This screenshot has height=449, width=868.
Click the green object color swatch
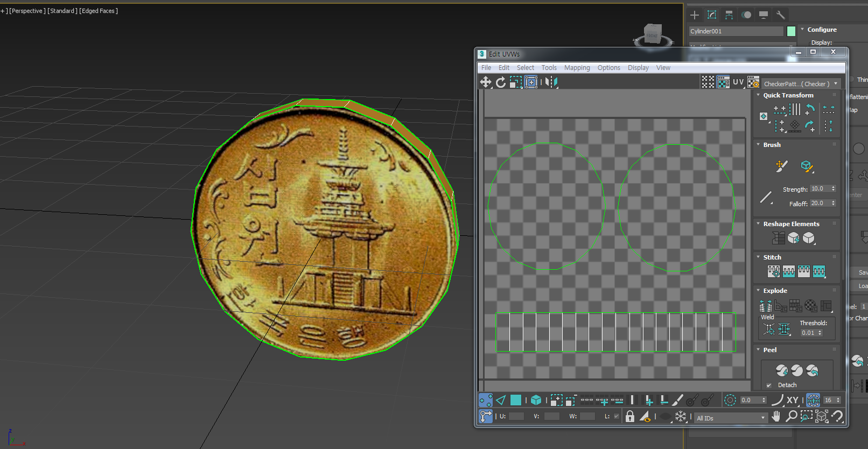[x=791, y=31]
